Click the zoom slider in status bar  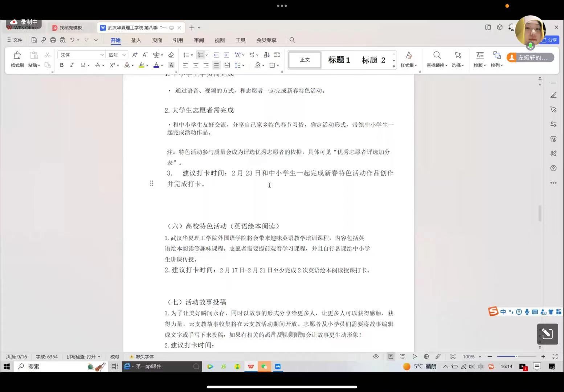[x=516, y=356]
